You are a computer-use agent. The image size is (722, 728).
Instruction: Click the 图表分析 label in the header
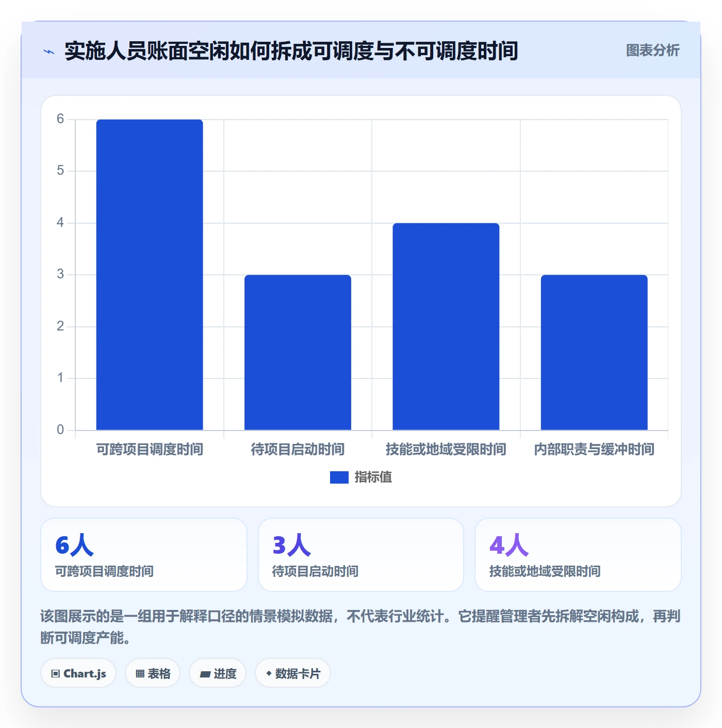(652, 51)
